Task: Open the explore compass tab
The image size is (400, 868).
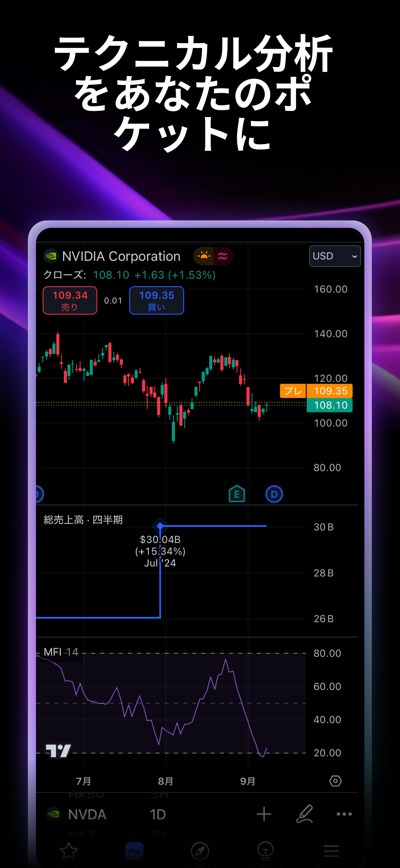Action: click(x=200, y=851)
